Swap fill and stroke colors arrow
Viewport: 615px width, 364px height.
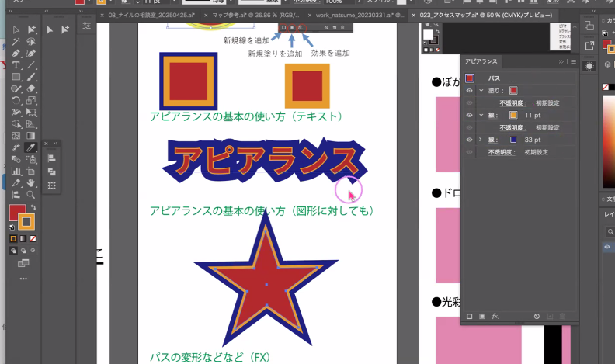point(33,207)
